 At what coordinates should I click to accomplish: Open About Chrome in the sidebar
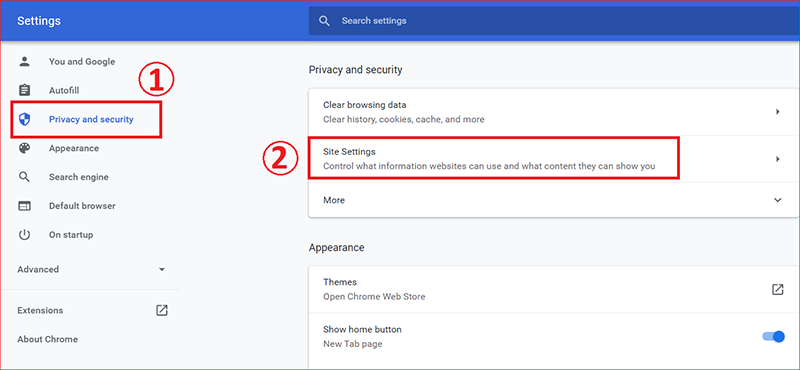(x=47, y=339)
